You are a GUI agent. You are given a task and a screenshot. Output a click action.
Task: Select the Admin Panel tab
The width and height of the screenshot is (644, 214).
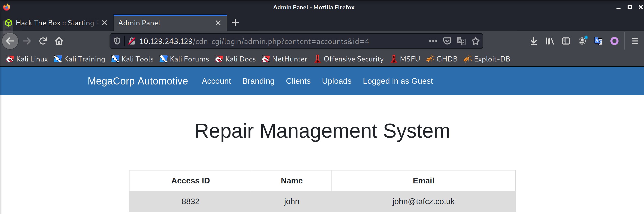point(170,23)
